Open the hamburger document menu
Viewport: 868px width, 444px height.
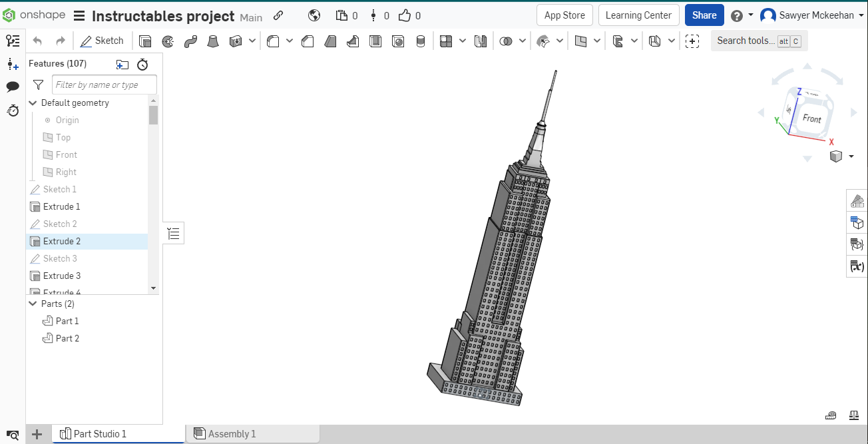coord(79,16)
